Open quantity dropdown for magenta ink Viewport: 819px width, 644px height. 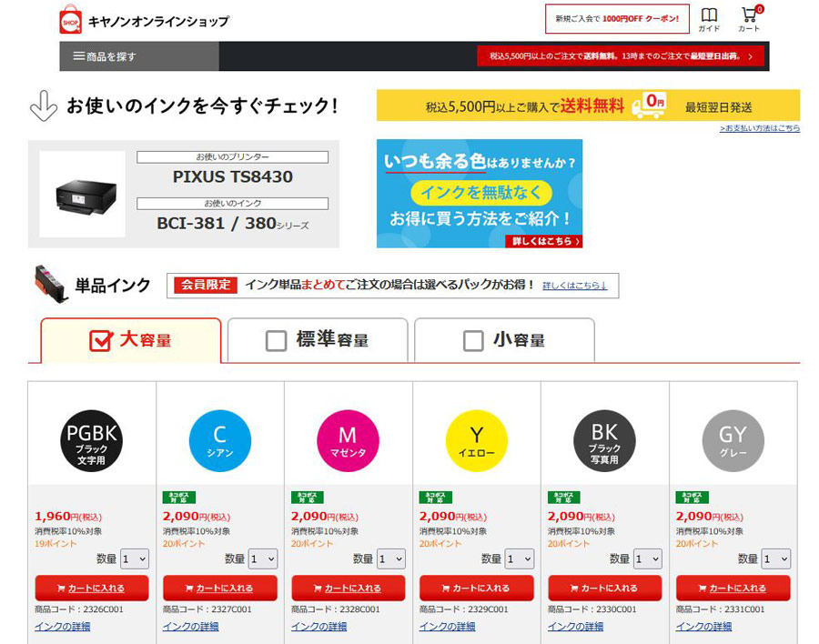(391, 558)
